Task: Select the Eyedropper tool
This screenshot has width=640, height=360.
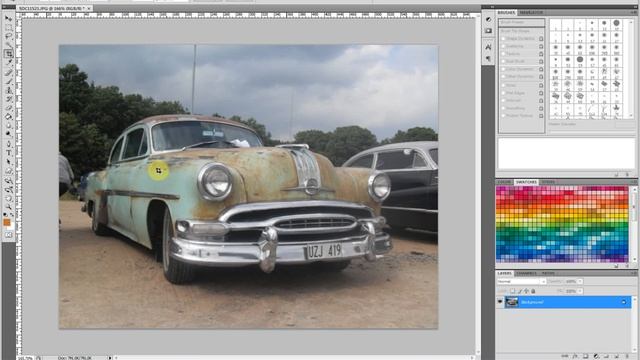Action: coord(8,62)
